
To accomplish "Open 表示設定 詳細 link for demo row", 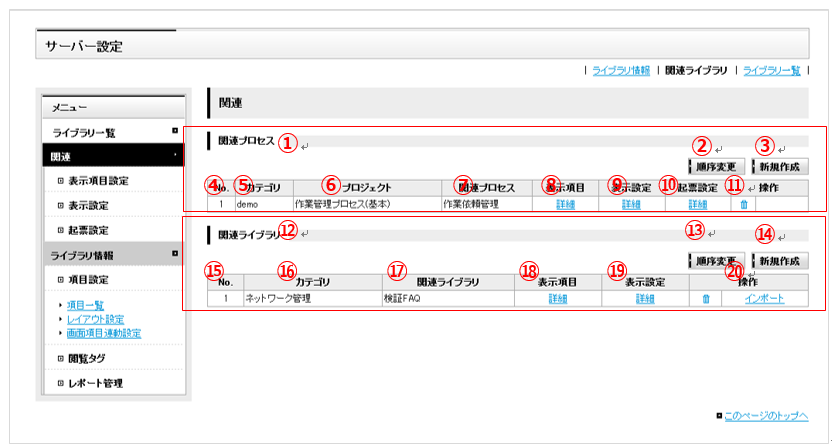I will coord(631,204).
